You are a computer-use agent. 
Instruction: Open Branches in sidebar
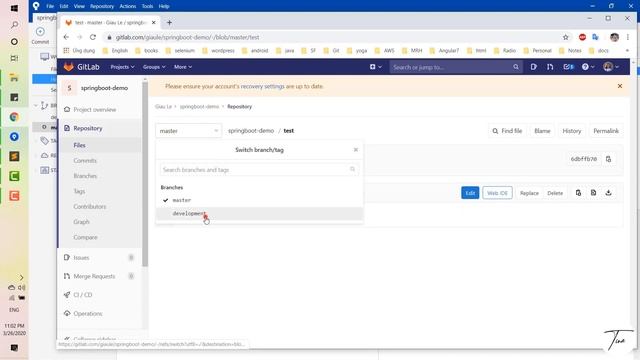pos(85,176)
